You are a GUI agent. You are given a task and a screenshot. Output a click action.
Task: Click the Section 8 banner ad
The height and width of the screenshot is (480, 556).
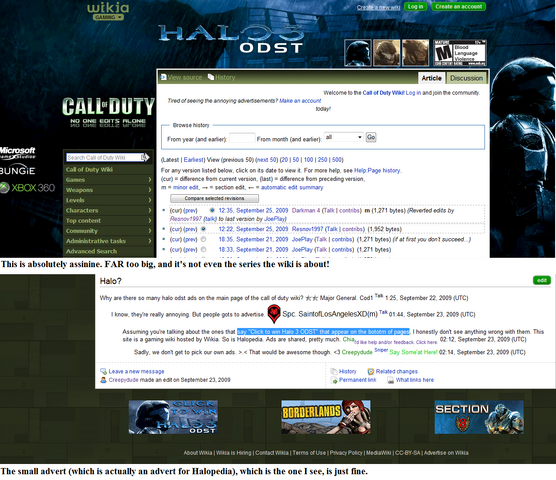[x=479, y=417]
